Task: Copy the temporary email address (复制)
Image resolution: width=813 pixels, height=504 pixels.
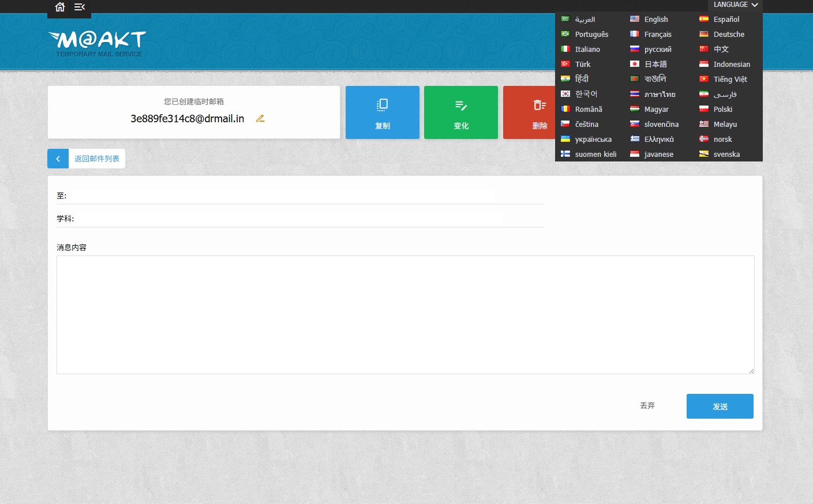Action: click(x=383, y=112)
